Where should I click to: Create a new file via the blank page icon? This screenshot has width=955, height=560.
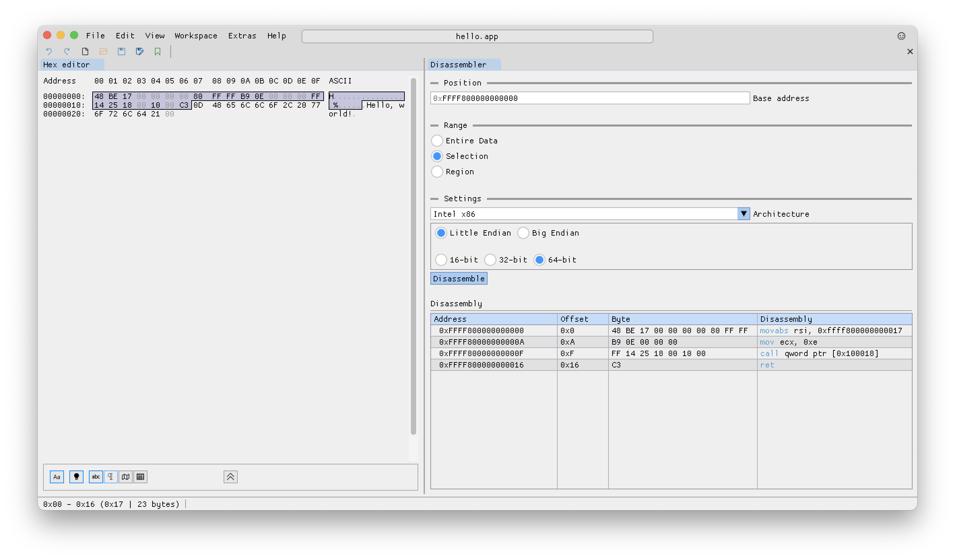coord(85,51)
